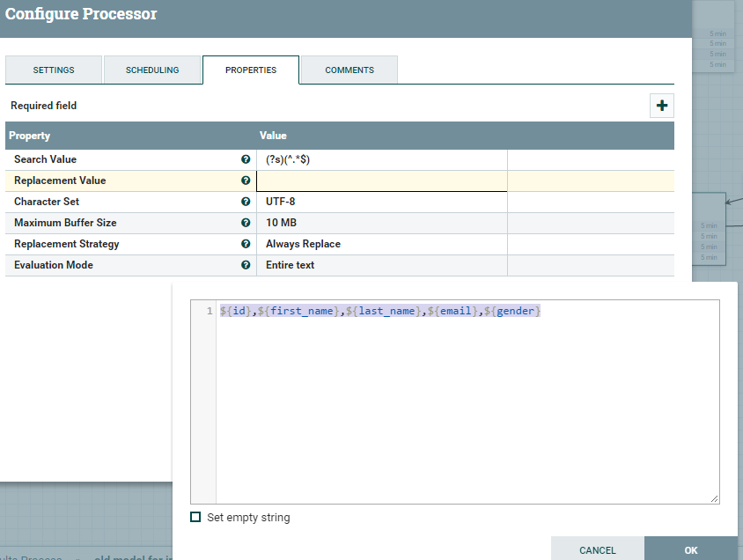
Task: Click the Character Set property name
Action: [x=47, y=202]
